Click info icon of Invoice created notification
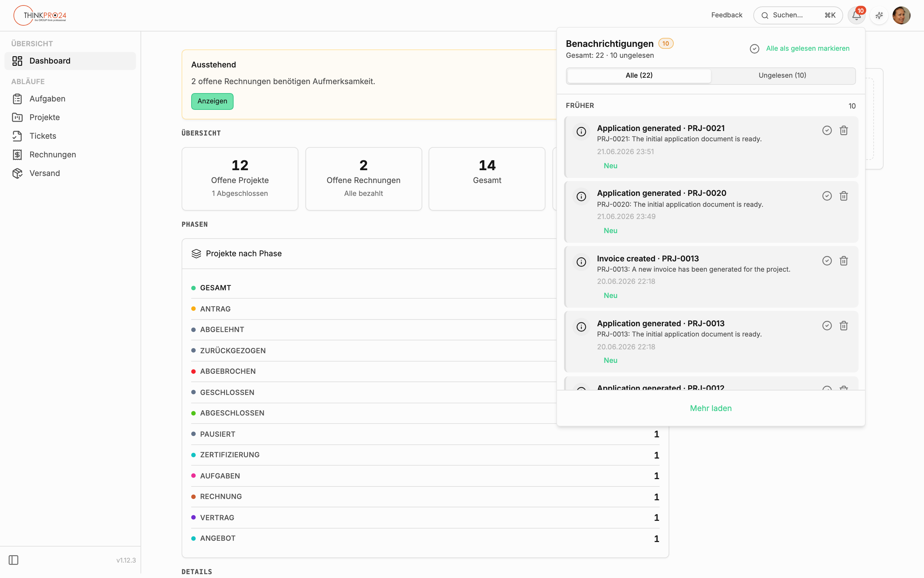The width and height of the screenshot is (924, 578). pos(581,262)
